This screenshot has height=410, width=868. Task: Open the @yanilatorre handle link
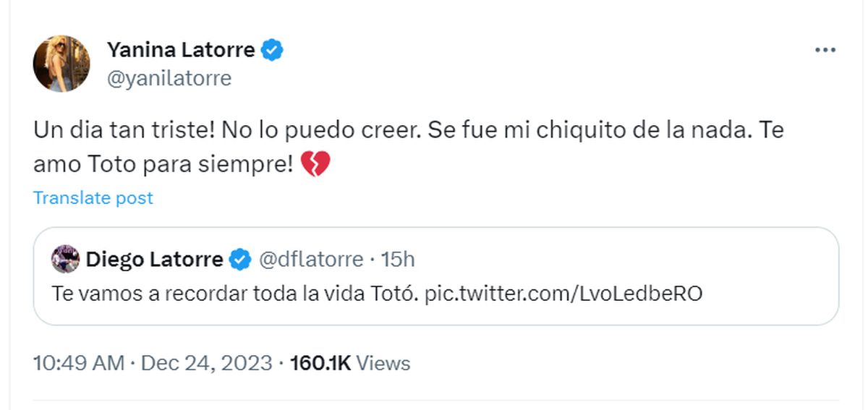click(169, 78)
